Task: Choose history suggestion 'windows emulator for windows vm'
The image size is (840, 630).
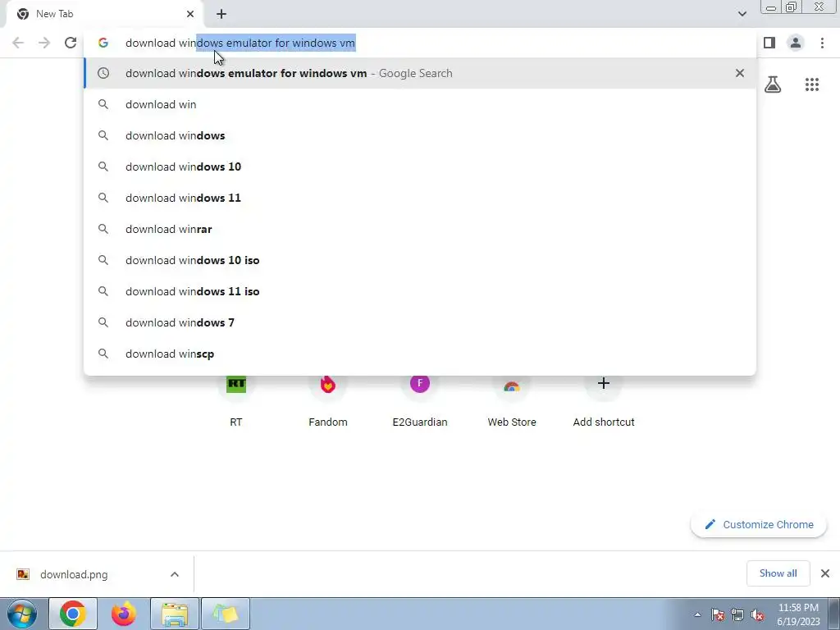Action: [x=420, y=73]
